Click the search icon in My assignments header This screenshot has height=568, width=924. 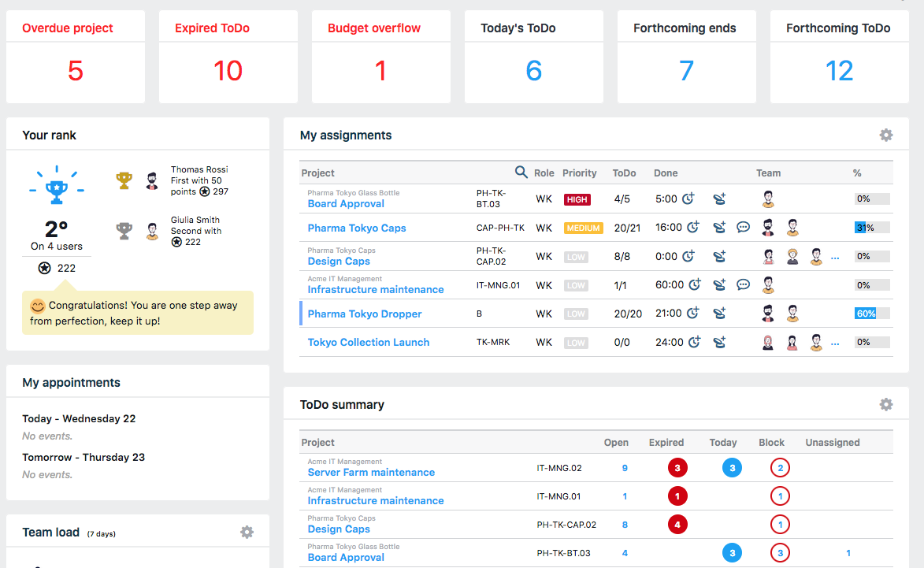click(521, 173)
